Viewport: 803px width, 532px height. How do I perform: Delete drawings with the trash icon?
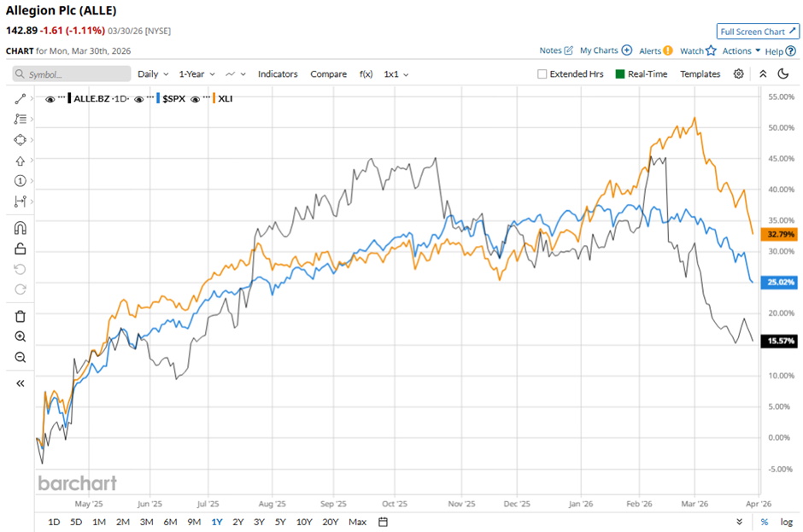20,317
